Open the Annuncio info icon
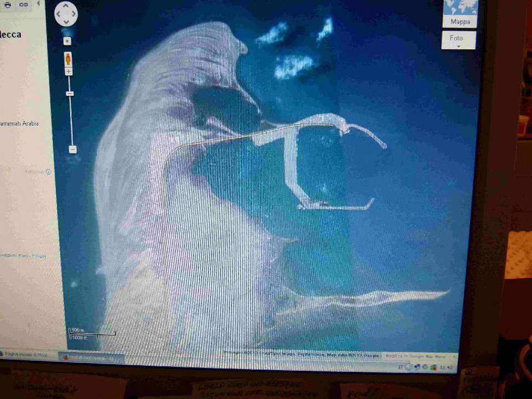 48,172
